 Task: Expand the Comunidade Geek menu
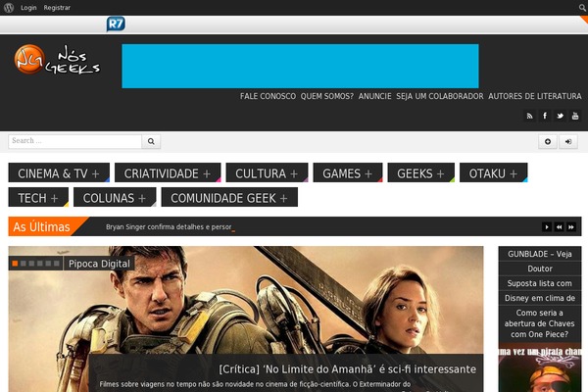click(229, 197)
